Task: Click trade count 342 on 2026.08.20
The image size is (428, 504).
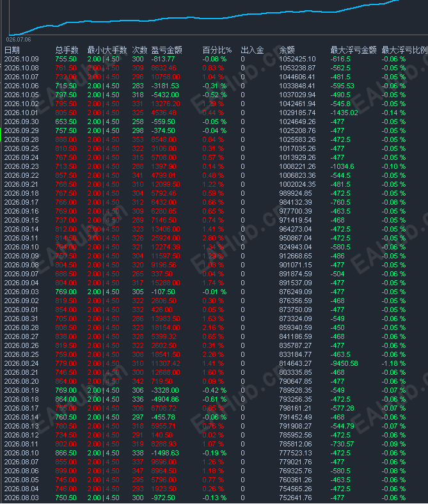Action: [x=138, y=382]
